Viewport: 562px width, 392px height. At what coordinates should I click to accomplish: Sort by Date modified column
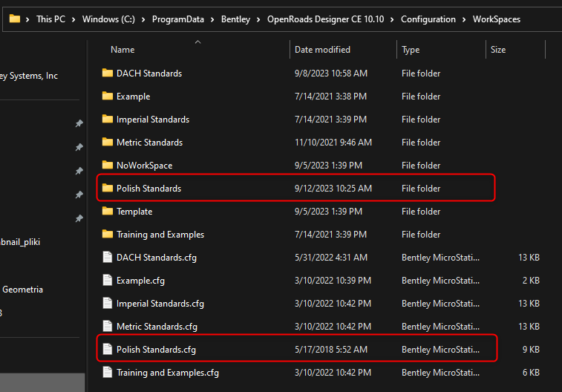pos(322,50)
